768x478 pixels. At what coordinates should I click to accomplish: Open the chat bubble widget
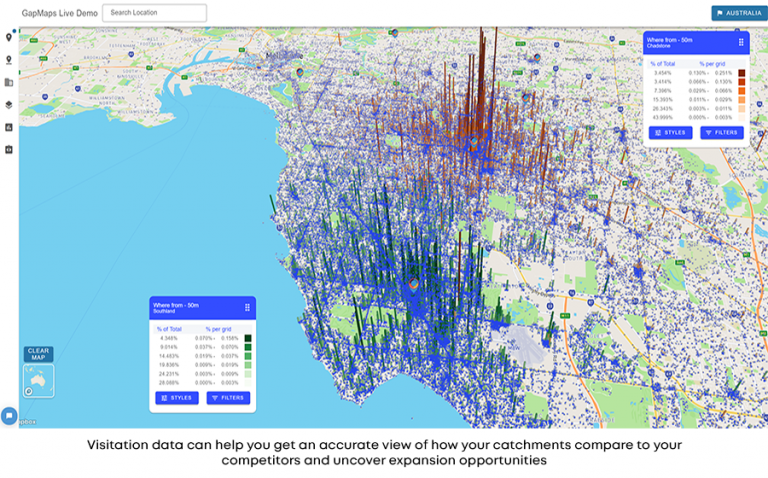click(x=9, y=415)
